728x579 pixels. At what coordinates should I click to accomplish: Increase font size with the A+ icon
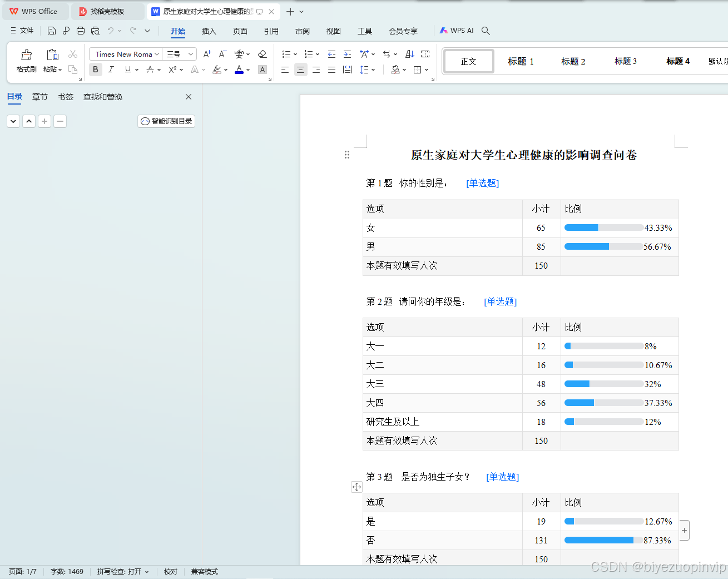pyautogui.click(x=207, y=54)
